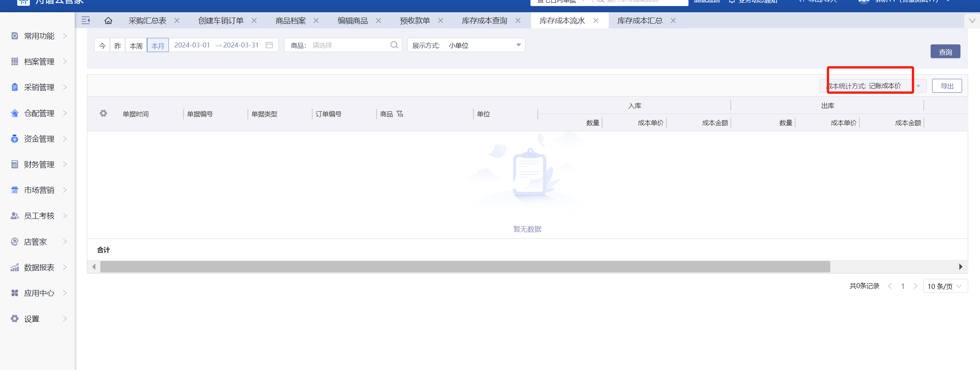Select the 本周 date quick filter
Screen dimensions: 980x370
136,46
